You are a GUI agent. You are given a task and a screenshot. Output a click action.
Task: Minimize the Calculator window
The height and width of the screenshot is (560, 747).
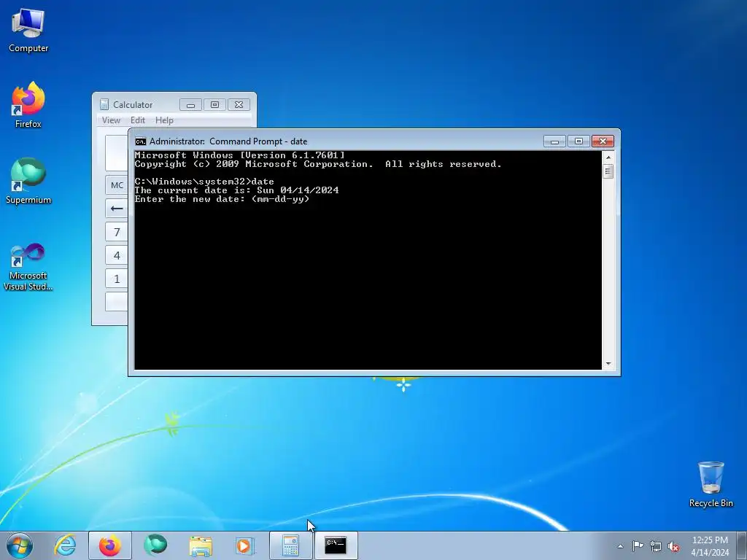tap(190, 105)
